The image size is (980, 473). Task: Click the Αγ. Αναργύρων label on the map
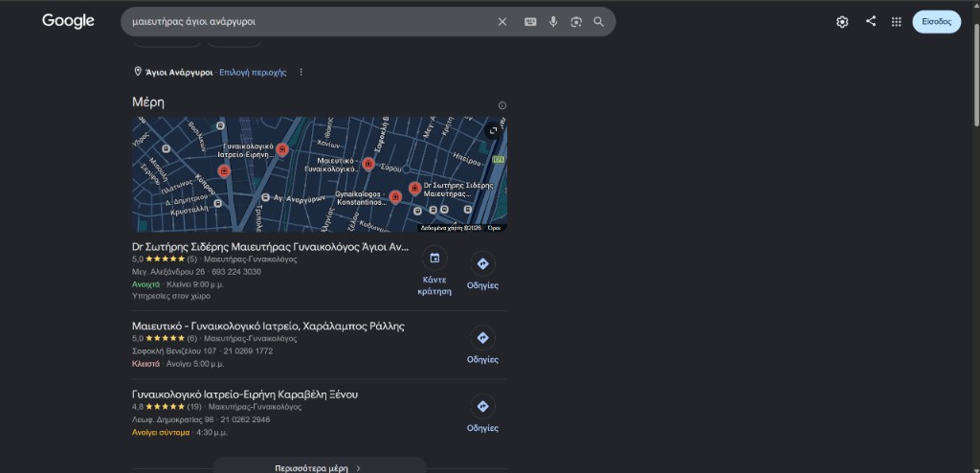[x=300, y=198]
